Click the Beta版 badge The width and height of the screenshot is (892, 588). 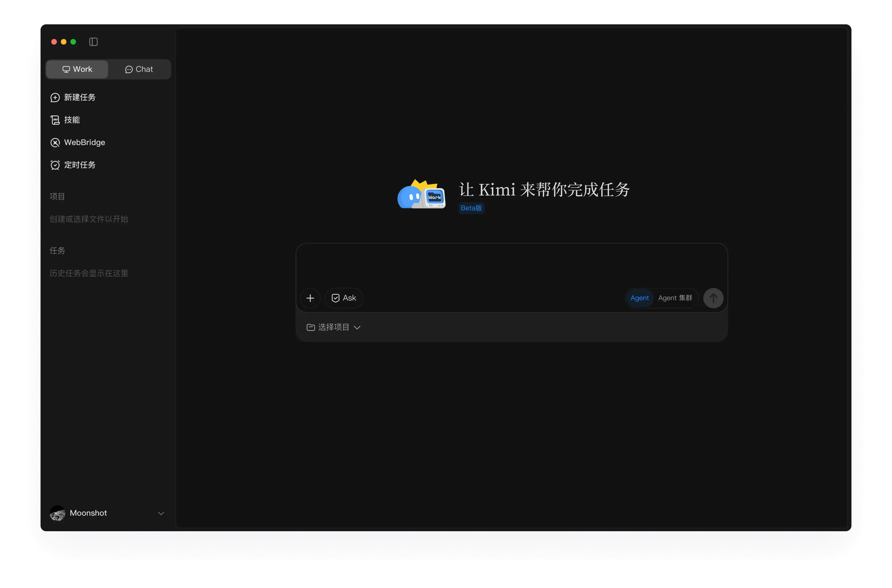pyautogui.click(x=471, y=208)
